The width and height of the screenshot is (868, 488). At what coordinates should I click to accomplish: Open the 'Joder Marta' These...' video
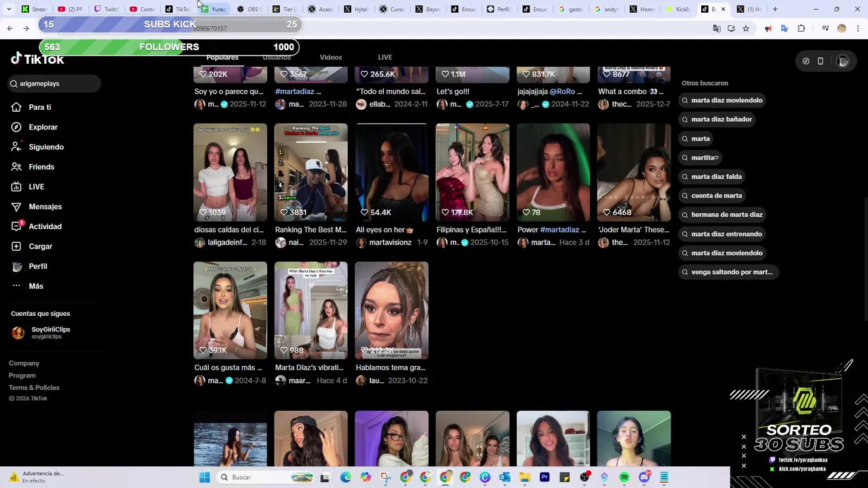point(634,172)
